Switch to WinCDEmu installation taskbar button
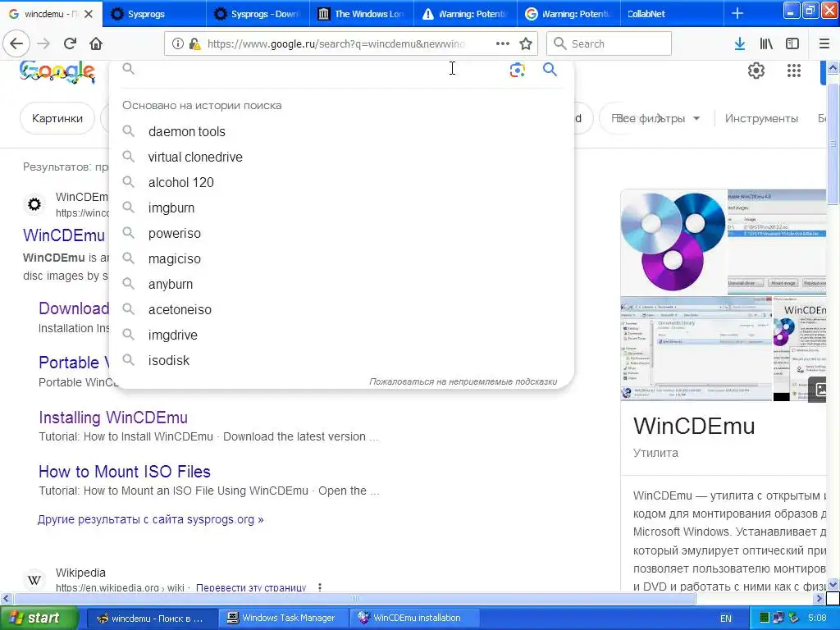The image size is (840, 630). (x=413, y=619)
